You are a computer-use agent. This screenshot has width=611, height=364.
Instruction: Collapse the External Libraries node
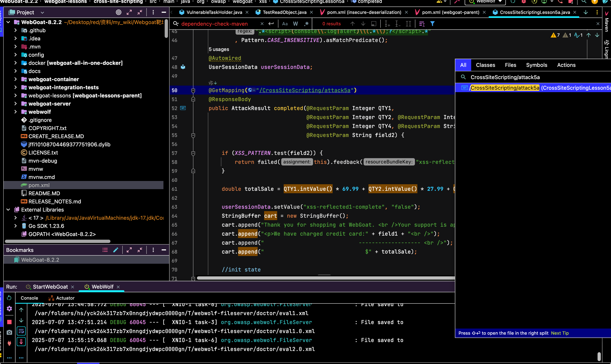[x=8, y=210]
